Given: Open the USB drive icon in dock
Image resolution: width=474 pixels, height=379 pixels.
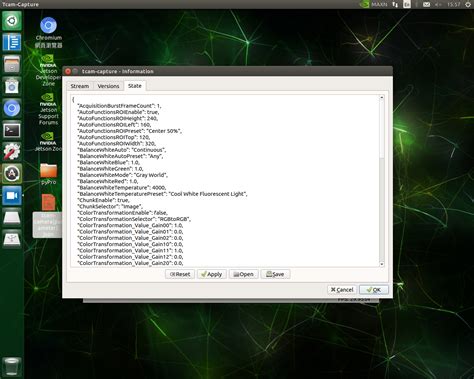Looking at the screenshot, I should 12,239.
